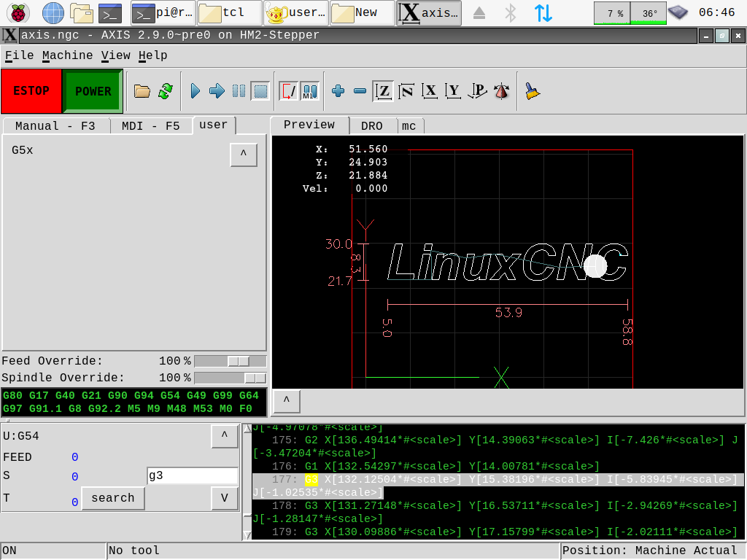Select the user tab
Image resolution: width=747 pixels, height=560 pixels.
point(214,125)
